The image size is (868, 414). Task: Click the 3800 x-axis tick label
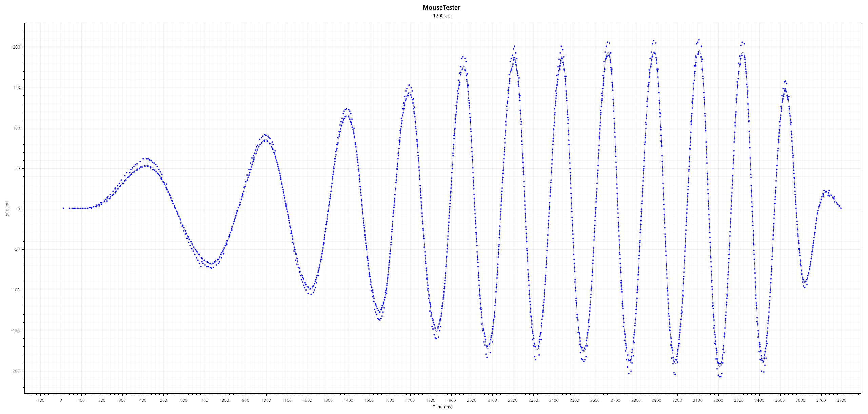(x=841, y=400)
